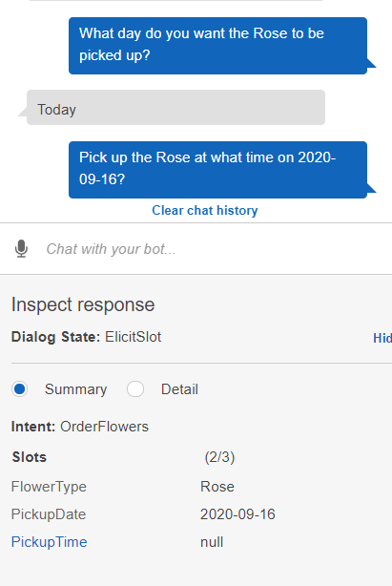Click the 'Pick up the Rose' bot message
This screenshot has width=392, height=586.
point(217,170)
